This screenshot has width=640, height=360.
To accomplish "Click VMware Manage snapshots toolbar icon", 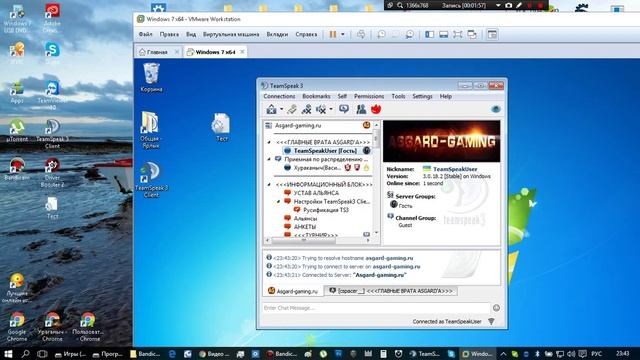I will tap(409, 34).
